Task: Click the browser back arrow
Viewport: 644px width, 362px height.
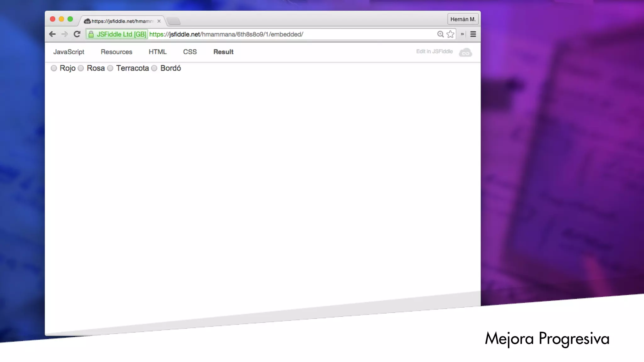Action: tap(53, 34)
